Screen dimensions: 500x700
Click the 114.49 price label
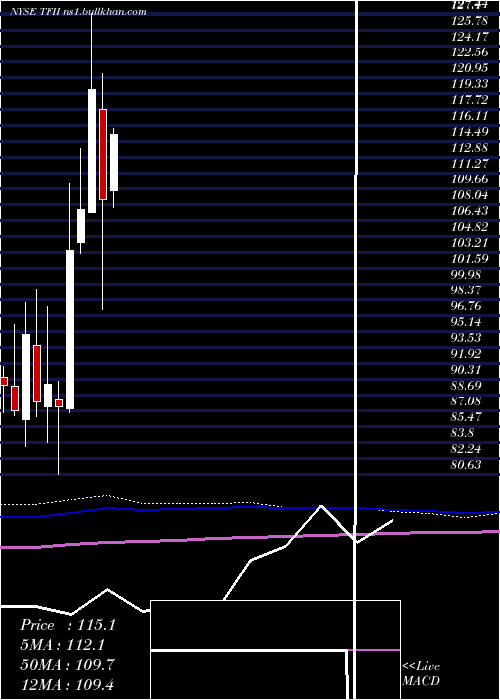coord(470,132)
